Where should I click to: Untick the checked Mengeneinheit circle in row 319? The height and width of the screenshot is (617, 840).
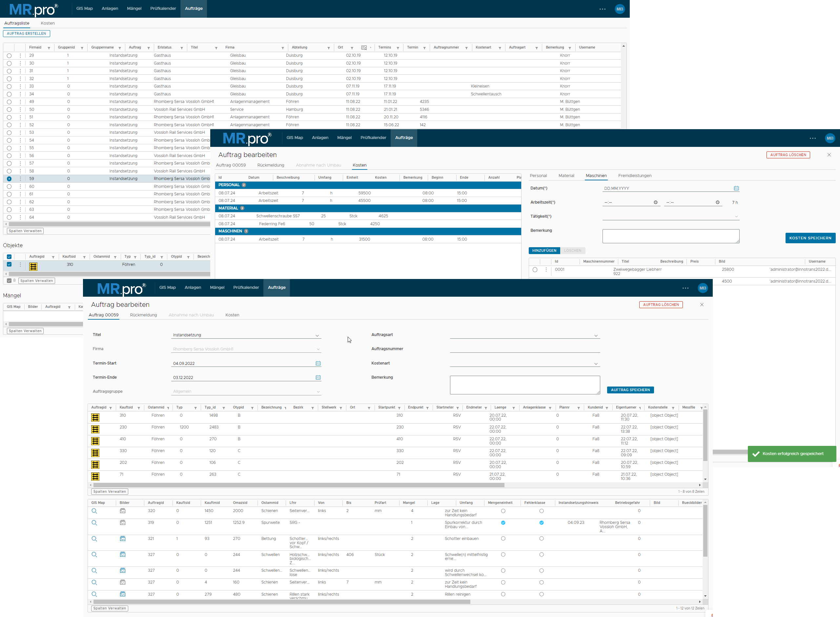(503, 523)
